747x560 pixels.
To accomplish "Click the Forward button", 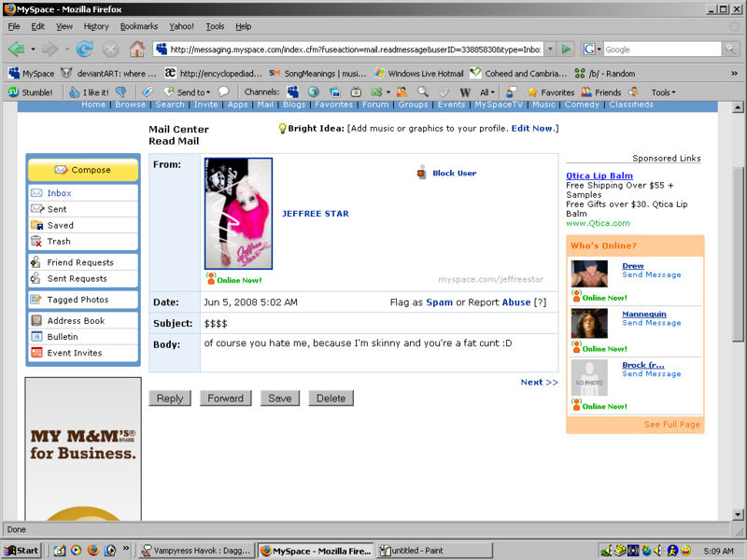I will (225, 399).
